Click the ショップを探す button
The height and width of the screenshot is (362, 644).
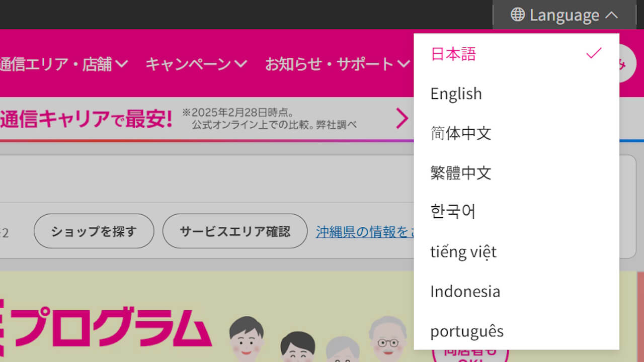click(94, 231)
